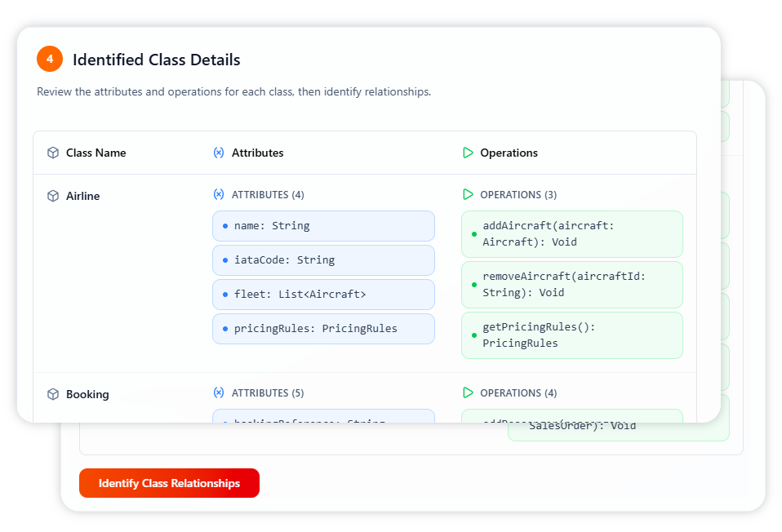Click the play icon beside Booking OPERATIONS (4)
The width and height of the screenshot is (782, 532).
pos(468,392)
